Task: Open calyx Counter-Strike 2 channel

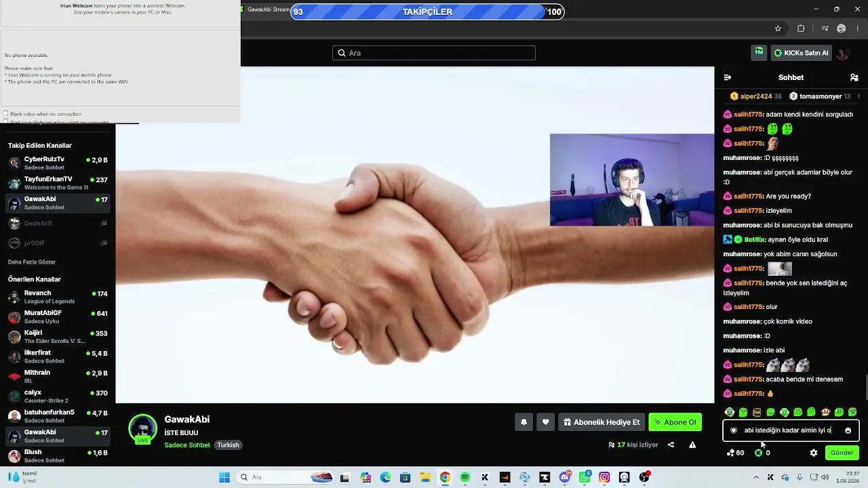Action: [58, 396]
